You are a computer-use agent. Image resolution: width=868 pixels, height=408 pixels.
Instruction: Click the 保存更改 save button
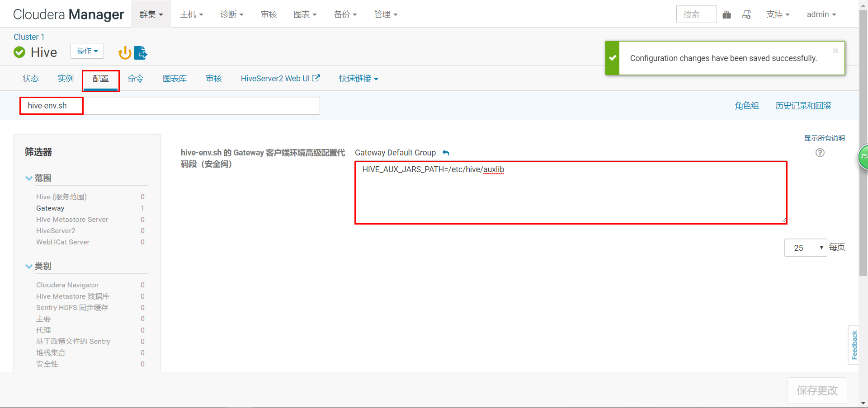coord(816,390)
